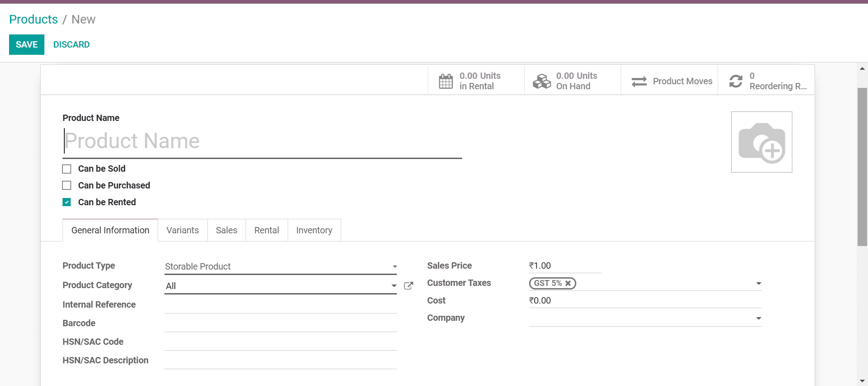Open 0.00 Units On Hand stat

pyautogui.click(x=573, y=81)
